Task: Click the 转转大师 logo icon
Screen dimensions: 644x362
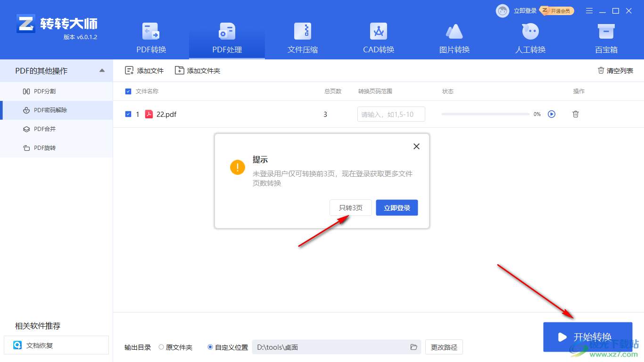Action: (26, 24)
